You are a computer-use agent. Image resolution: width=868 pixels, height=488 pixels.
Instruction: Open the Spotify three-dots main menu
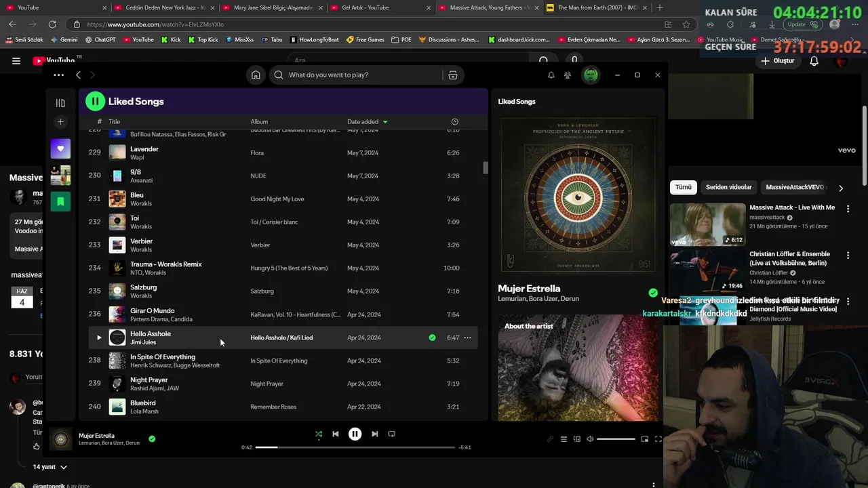point(58,75)
